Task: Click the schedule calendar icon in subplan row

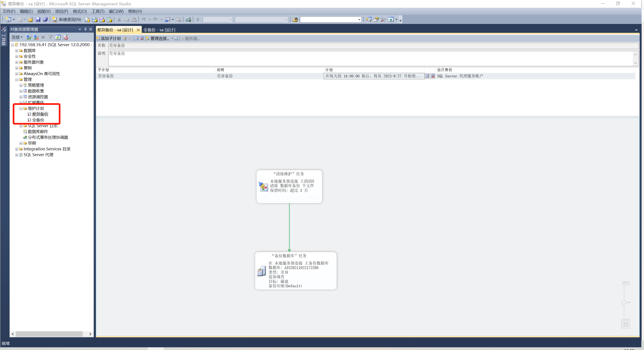Action: click(x=427, y=76)
